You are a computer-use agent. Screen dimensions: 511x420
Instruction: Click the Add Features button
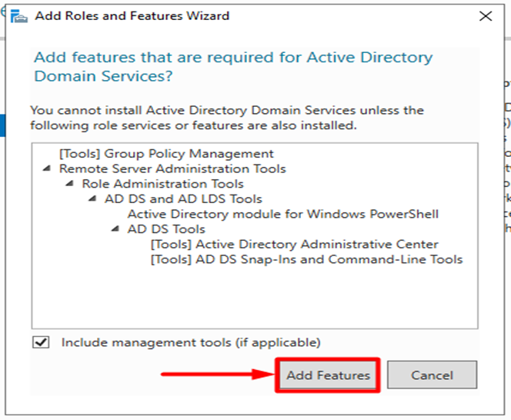(328, 375)
